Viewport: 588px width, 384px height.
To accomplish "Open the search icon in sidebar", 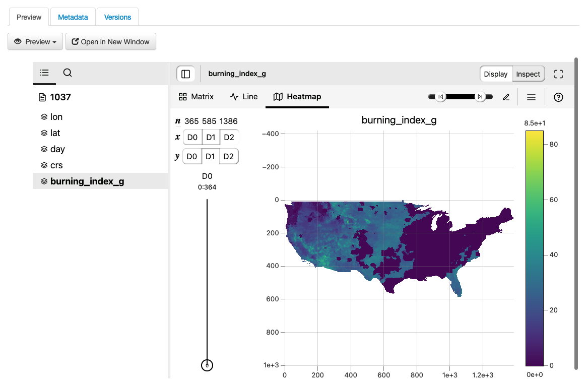I will pyautogui.click(x=68, y=73).
